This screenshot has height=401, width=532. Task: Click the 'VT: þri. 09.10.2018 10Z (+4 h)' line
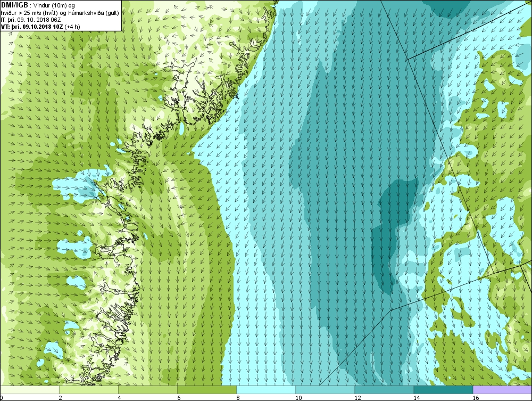coord(40,27)
